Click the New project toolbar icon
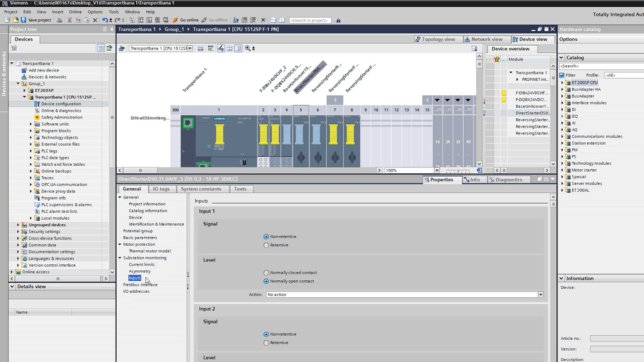 (7, 19)
